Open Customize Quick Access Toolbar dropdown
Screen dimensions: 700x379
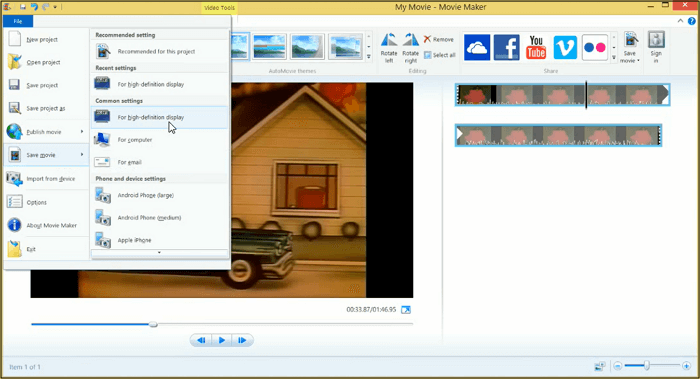click(x=55, y=7)
